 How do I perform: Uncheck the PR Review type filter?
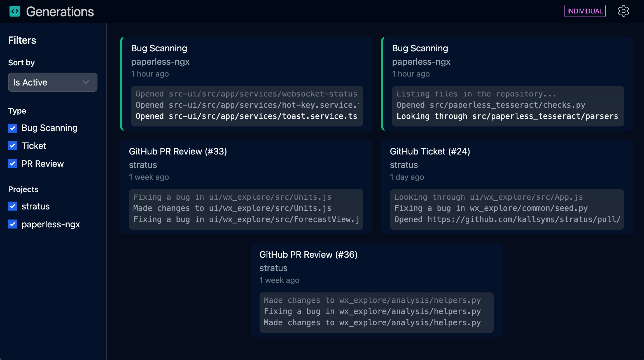[x=13, y=164]
